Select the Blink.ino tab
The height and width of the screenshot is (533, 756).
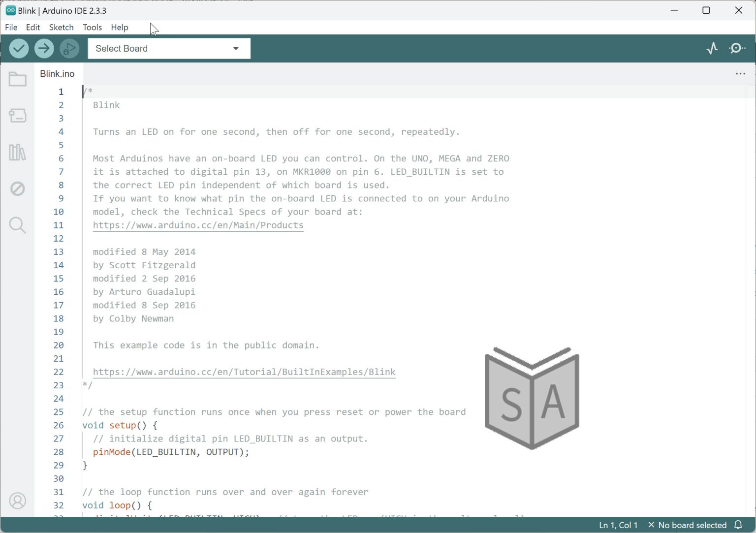(x=57, y=73)
